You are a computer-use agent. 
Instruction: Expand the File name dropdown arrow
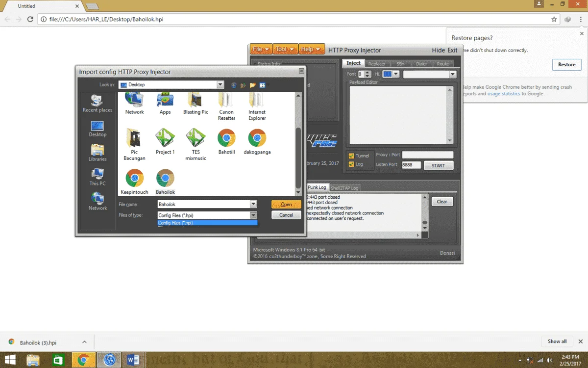253,204
